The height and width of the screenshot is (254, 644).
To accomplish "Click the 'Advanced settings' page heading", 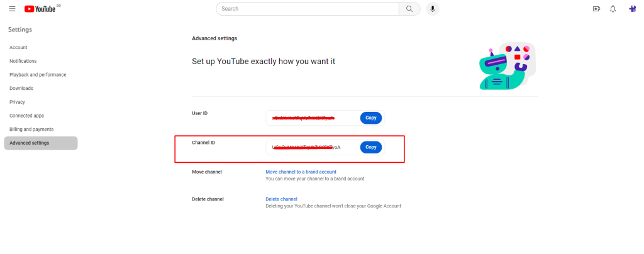I will (214, 38).
